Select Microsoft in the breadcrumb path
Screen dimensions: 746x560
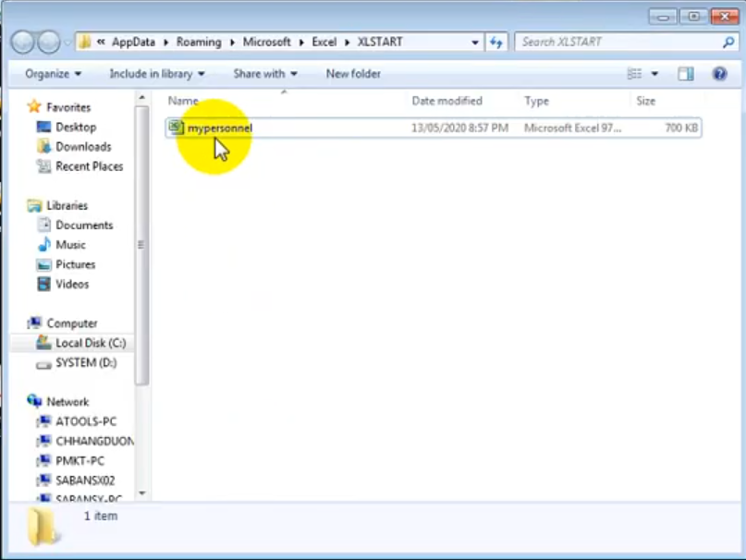click(x=266, y=42)
